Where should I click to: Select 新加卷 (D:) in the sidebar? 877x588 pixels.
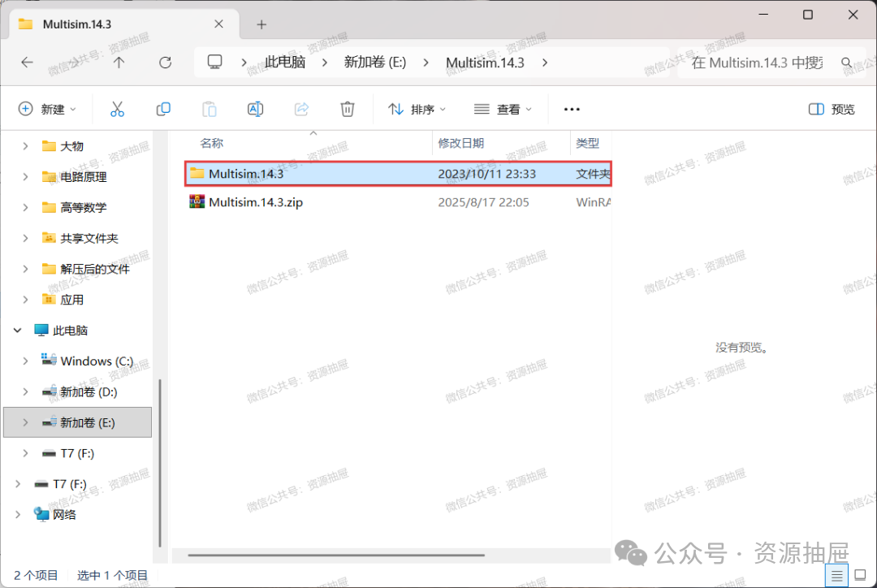(x=89, y=391)
